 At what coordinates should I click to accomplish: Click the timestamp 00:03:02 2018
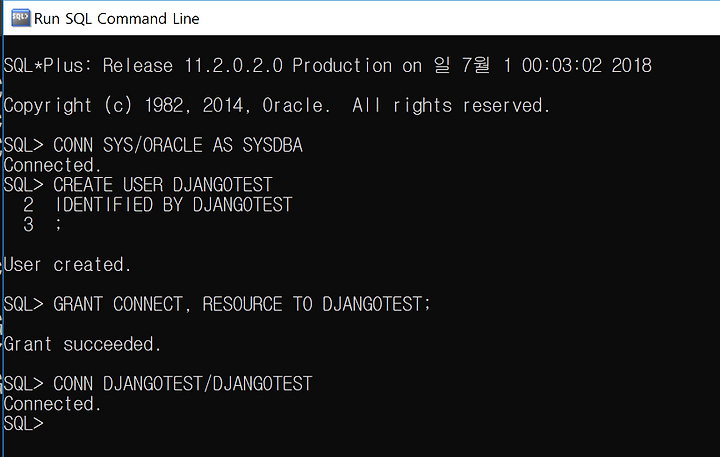(586, 66)
